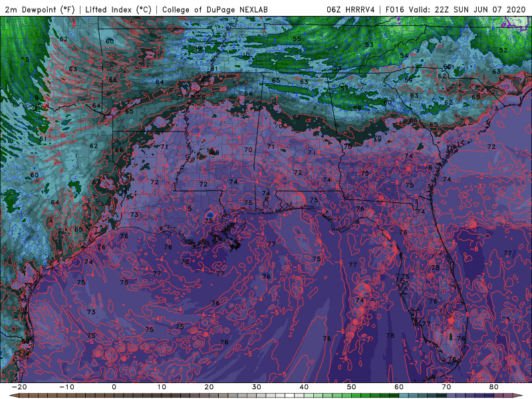Click the 60 label on the color scale
The height and width of the screenshot is (399, 532).
point(399,387)
